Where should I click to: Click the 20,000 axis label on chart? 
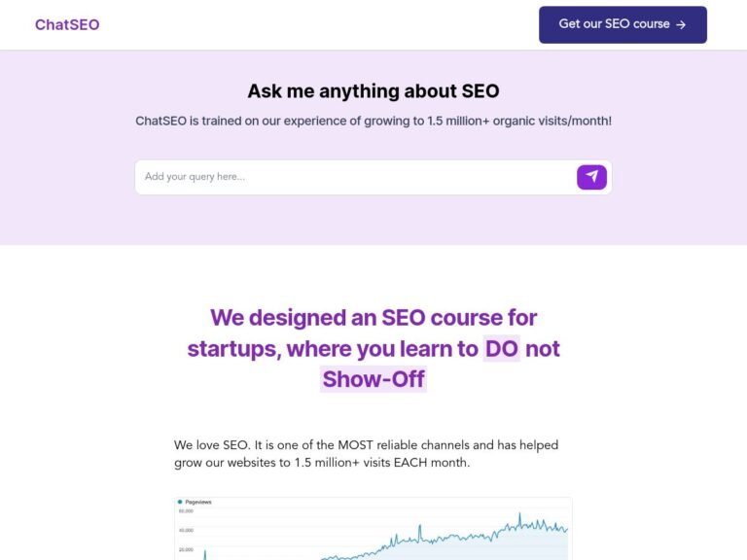(186, 549)
